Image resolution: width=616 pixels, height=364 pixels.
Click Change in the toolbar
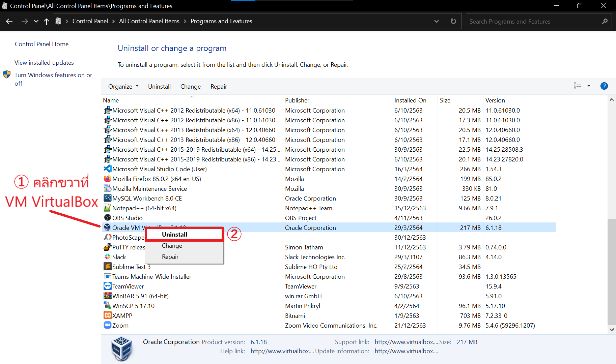[191, 87]
